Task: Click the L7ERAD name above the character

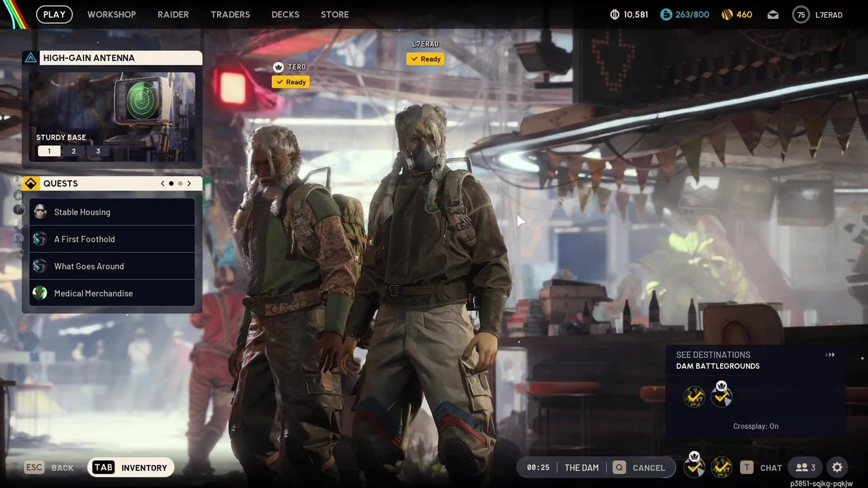Action: (426, 44)
